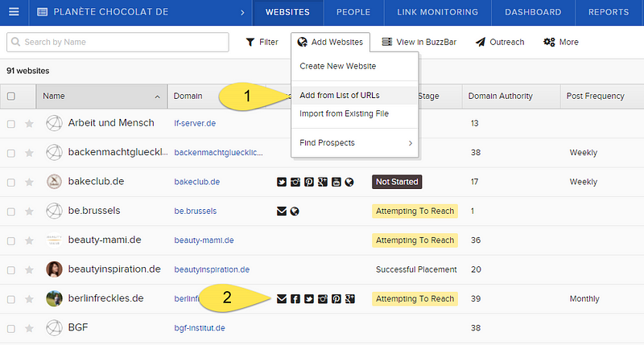Click Instagram icon for berlinfreckles.de
The width and height of the screenshot is (644, 345).
pyautogui.click(x=323, y=298)
